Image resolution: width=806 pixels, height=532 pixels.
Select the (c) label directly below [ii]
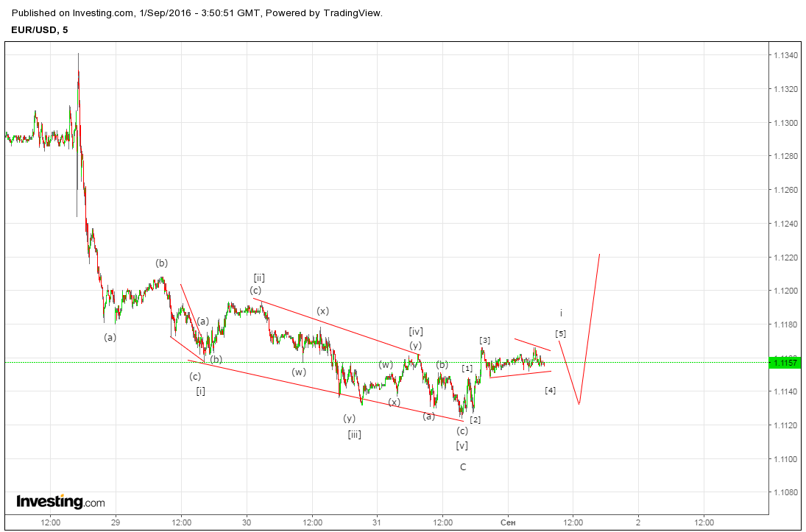(x=255, y=290)
